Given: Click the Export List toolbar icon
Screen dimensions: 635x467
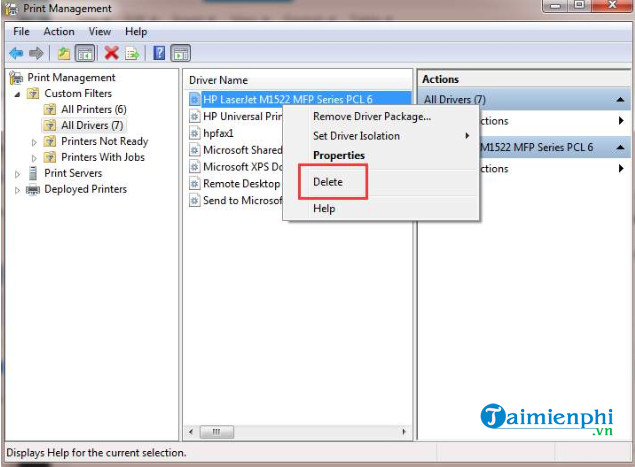Looking at the screenshot, I should pyautogui.click(x=132, y=53).
